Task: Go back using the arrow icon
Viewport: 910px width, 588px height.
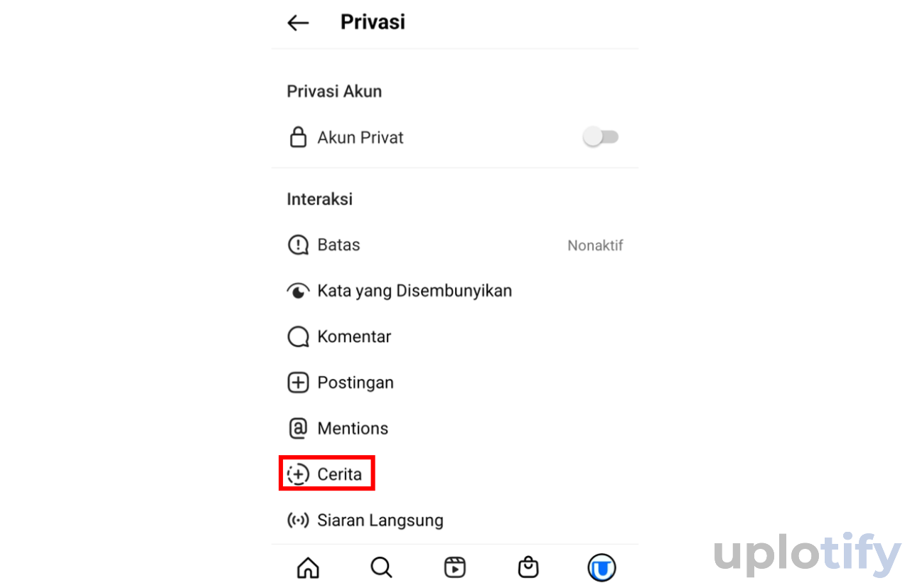Action: (x=298, y=23)
